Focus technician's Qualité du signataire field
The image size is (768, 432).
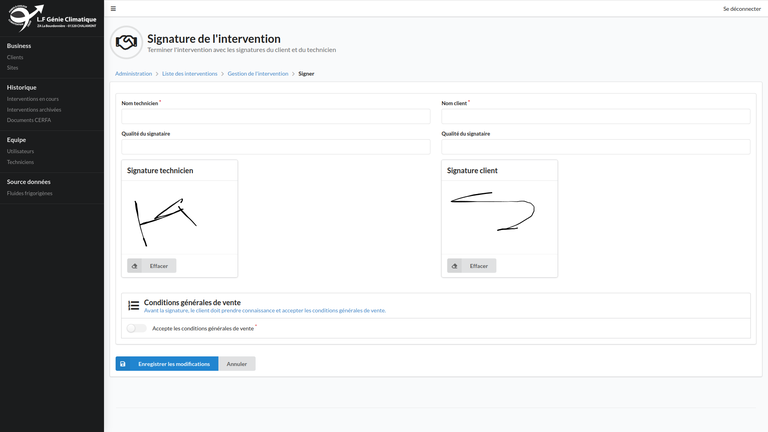[276, 146]
